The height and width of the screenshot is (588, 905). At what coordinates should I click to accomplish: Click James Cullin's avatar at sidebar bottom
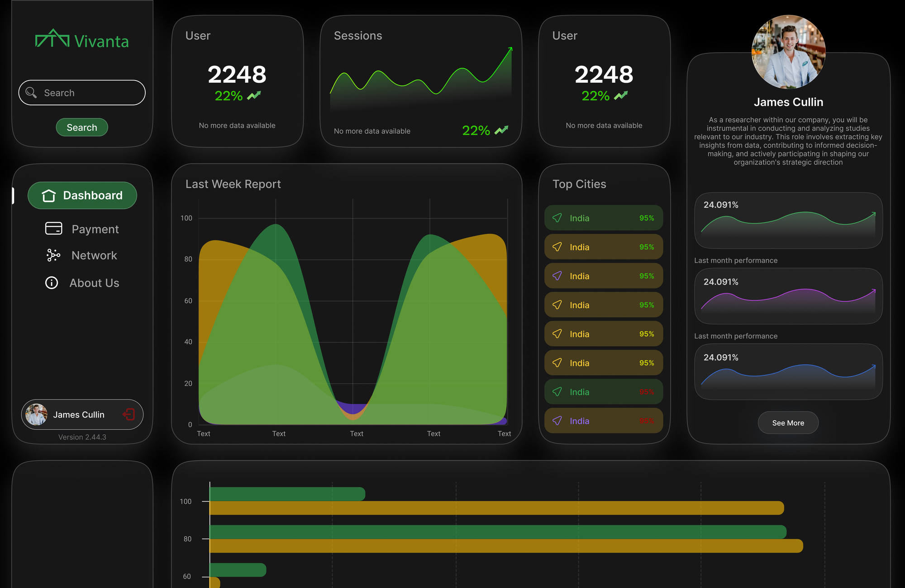point(36,414)
